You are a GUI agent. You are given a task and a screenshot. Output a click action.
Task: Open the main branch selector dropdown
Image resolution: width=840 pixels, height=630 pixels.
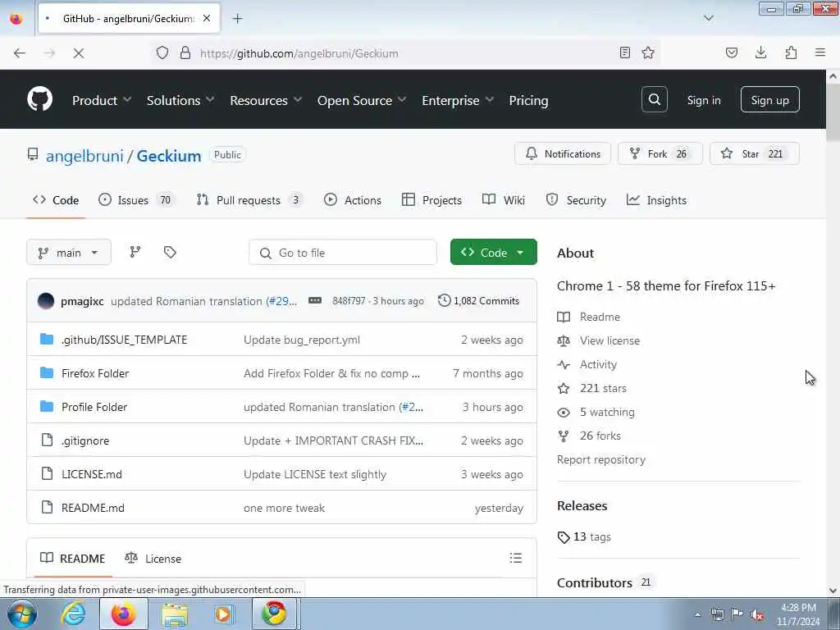click(x=69, y=253)
